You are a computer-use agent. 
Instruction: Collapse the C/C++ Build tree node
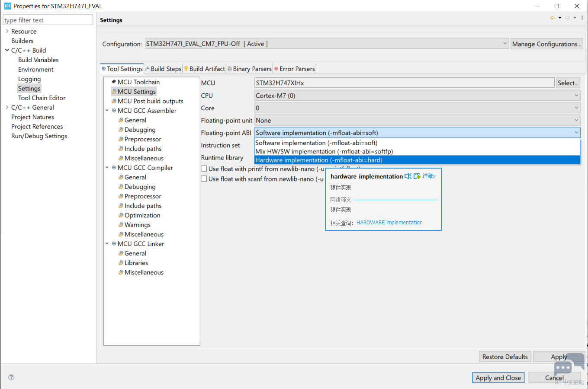click(7, 50)
